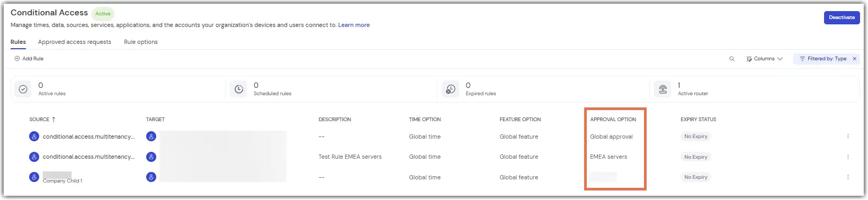
Task: Open the more options menu for the Global approval row
Action: [x=848, y=137]
